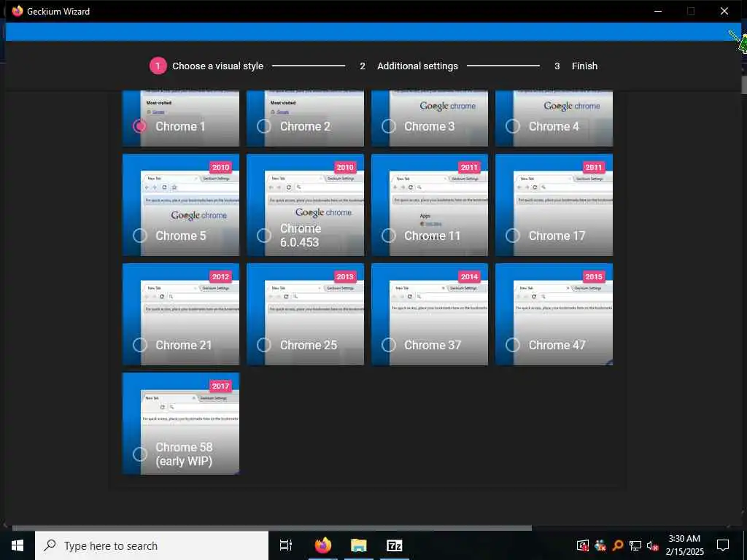Click the Chrome 37 preview thumbnail image
The image size is (747, 560).
pyautogui.click(x=430, y=314)
